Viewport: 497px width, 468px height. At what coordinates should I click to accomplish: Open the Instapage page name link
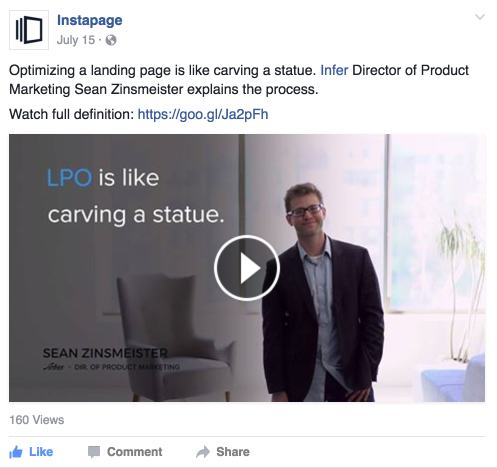pyautogui.click(x=90, y=21)
